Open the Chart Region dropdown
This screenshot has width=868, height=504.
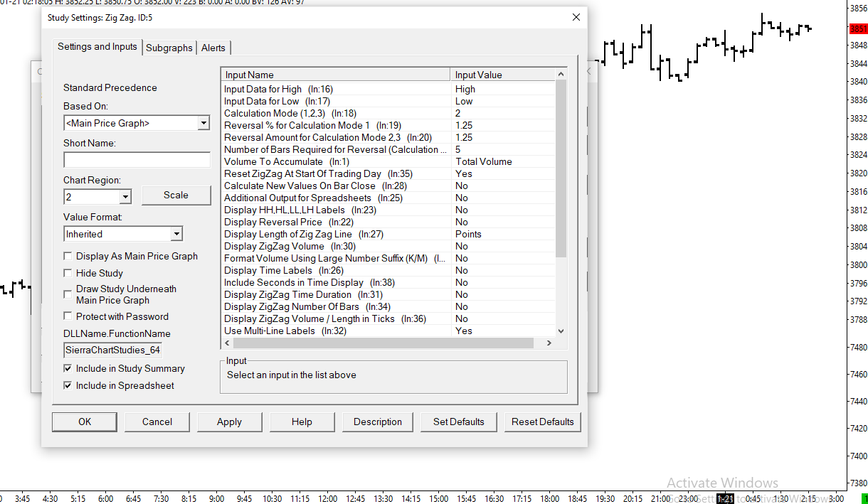125,197
